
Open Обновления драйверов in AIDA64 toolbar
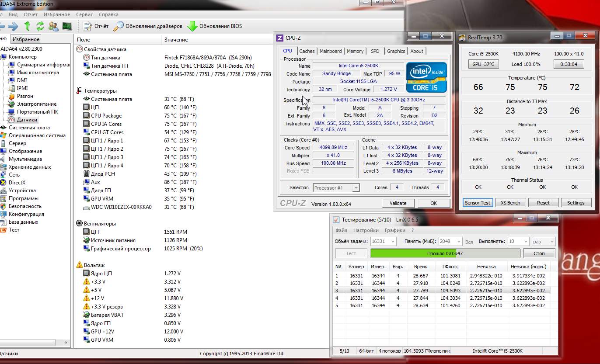(148, 26)
